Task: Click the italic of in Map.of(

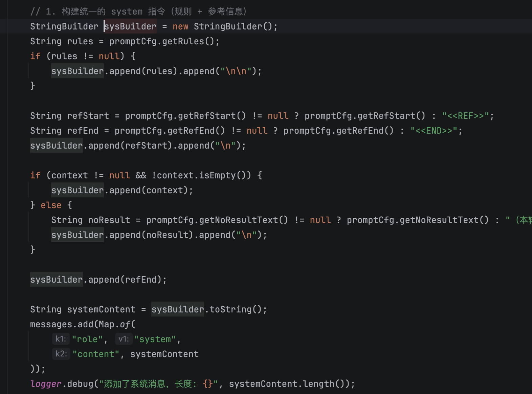Action: pos(125,324)
